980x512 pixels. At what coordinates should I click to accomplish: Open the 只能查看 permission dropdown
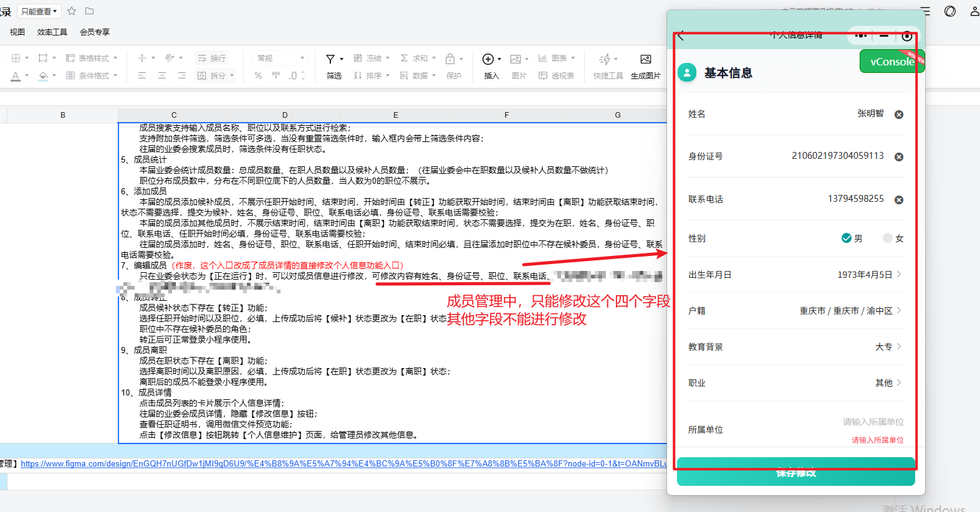pos(39,11)
